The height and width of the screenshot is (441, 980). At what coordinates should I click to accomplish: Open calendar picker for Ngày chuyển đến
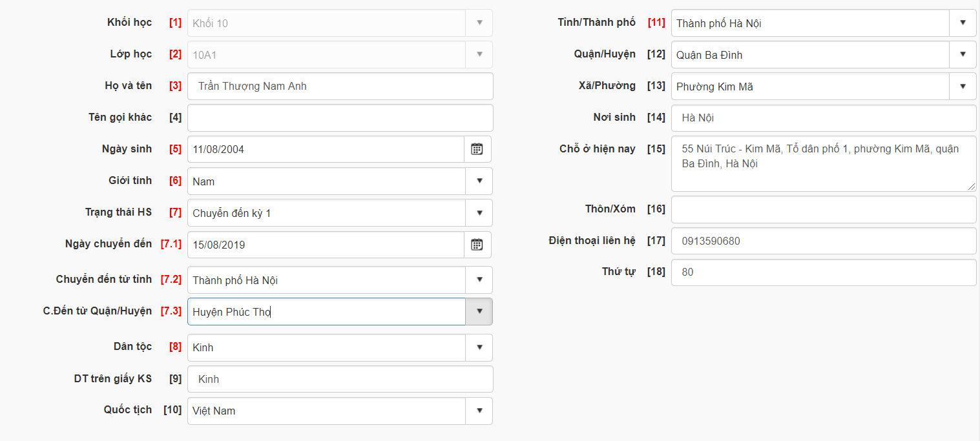(477, 245)
